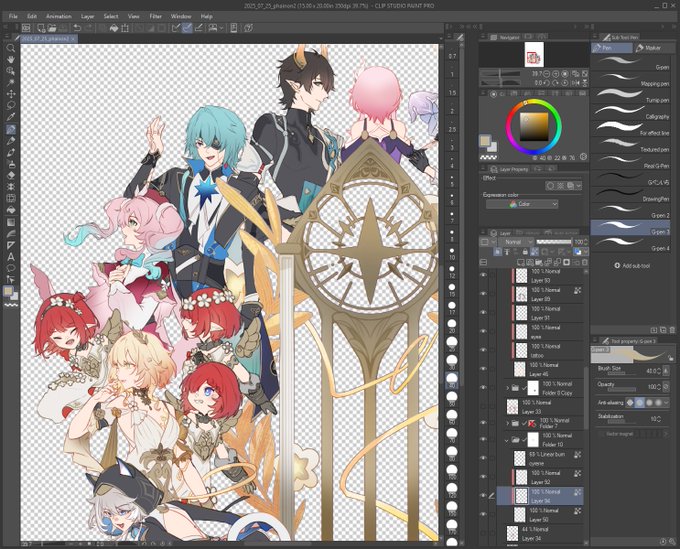Toggle visibility of Folder 8 Copy

click(483, 387)
